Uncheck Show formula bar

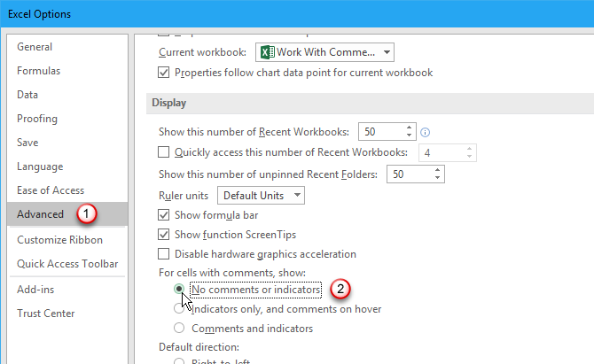click(163, 214)
